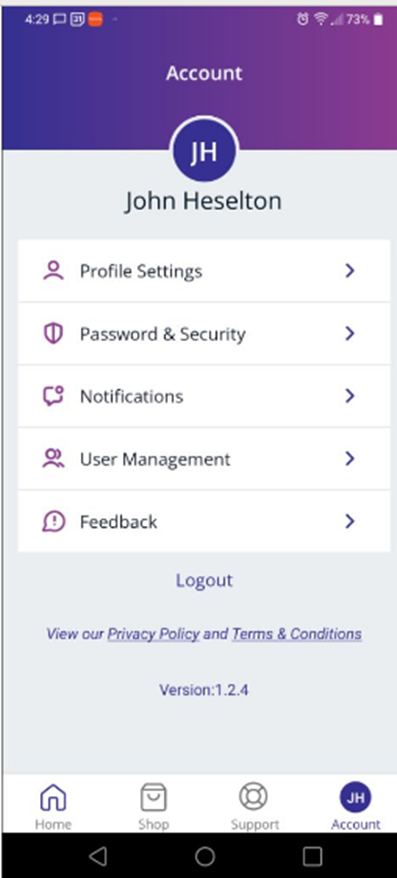Tap the Feedback exclamation bubble icon
The image size is (397, 878).
[x=53, y=522]
